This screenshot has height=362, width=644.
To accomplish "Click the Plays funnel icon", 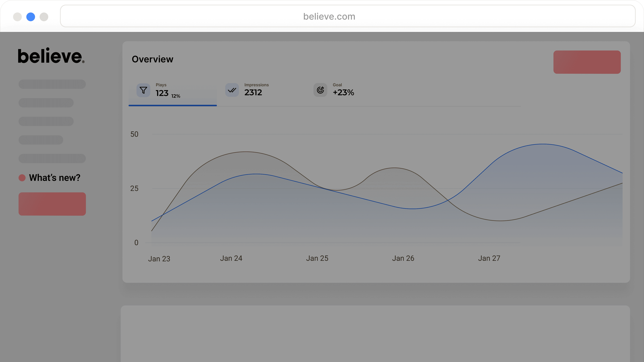I will (143, 90).
